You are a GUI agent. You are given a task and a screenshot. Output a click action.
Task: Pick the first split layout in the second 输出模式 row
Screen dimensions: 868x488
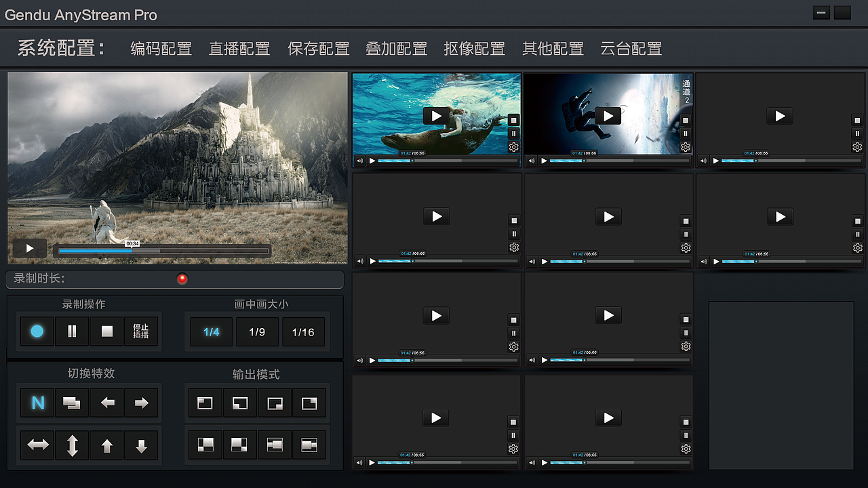205,445
